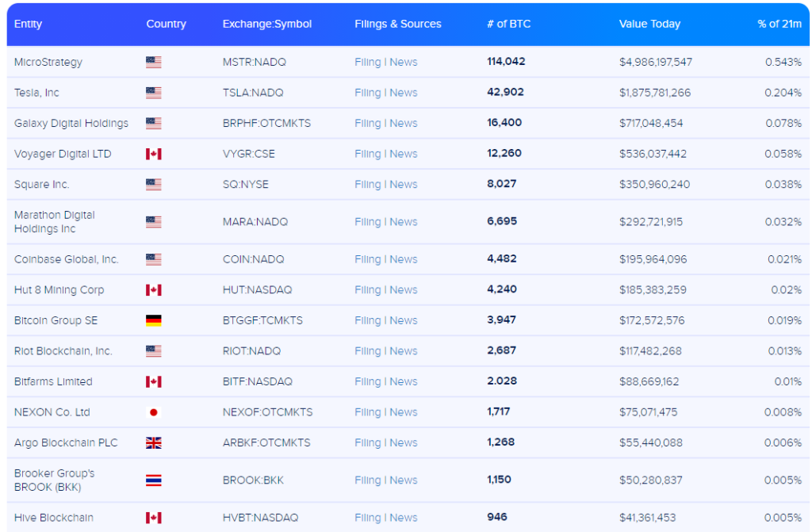Open the News link for Tesla, Inc
The image size is (812, 532).
(x=404, y=93)
